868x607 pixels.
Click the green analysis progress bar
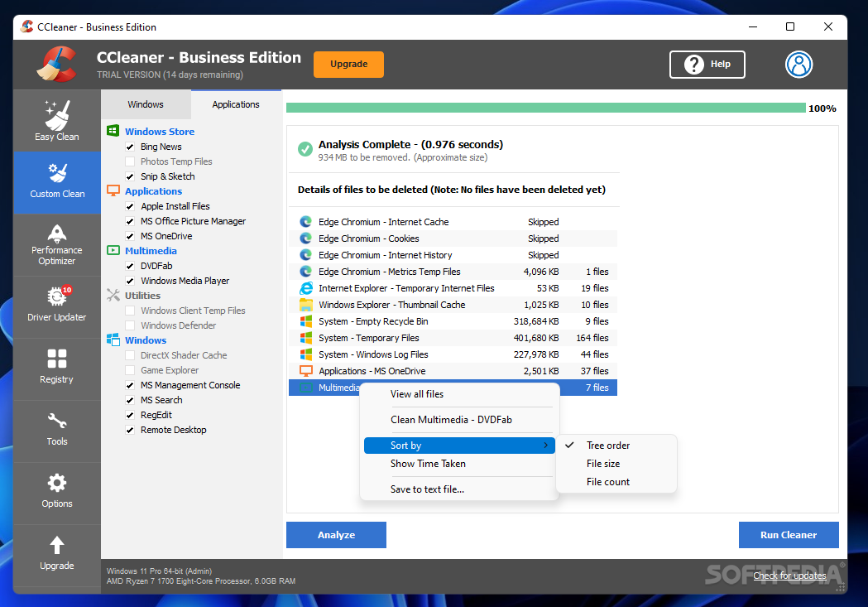pyautogui.click(x=546, y=108)
